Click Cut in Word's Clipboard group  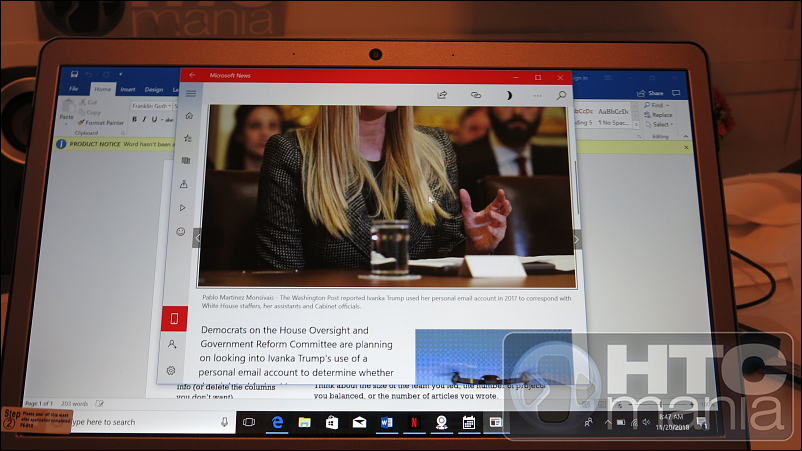pyautogui.click(x=88, y=102)
